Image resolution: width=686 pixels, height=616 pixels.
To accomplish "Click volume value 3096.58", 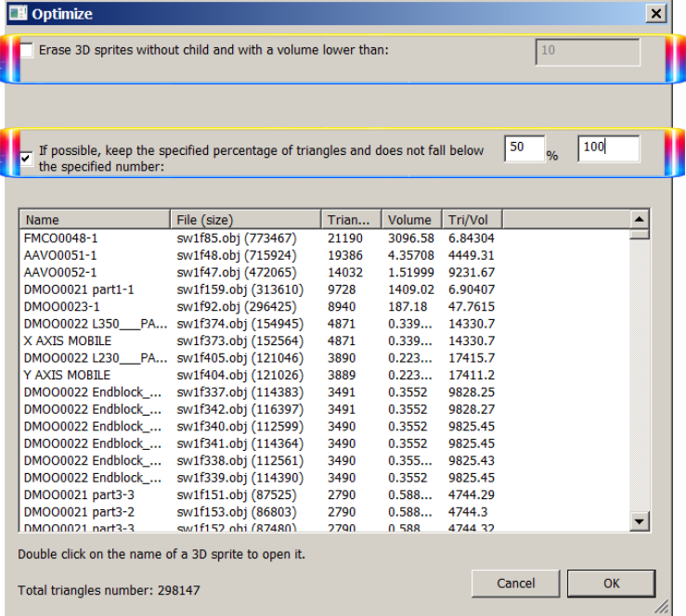I will [x=411, y=237].
